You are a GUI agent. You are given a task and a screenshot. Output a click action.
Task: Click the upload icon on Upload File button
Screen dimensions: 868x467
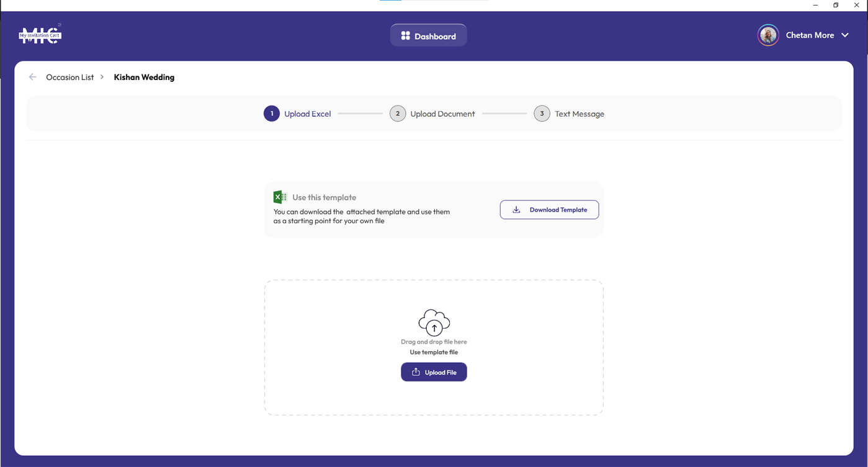pyautogui.click(x=414, y=371)
